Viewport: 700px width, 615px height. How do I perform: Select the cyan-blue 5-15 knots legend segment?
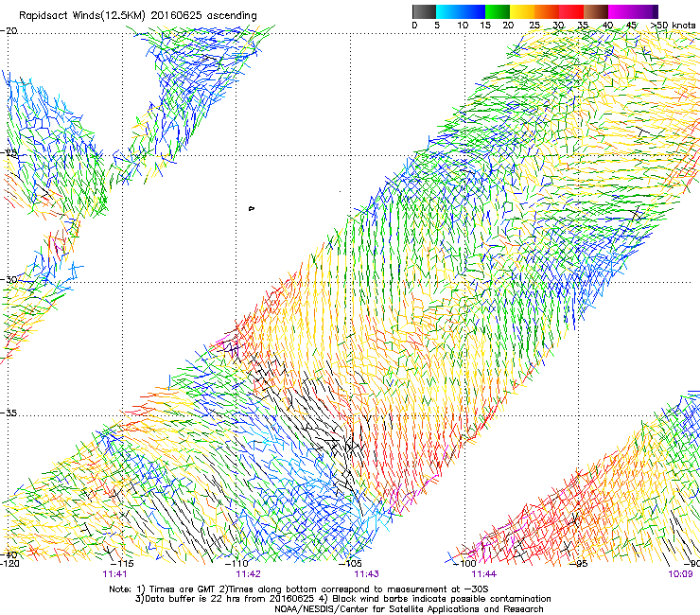(461, 11)
